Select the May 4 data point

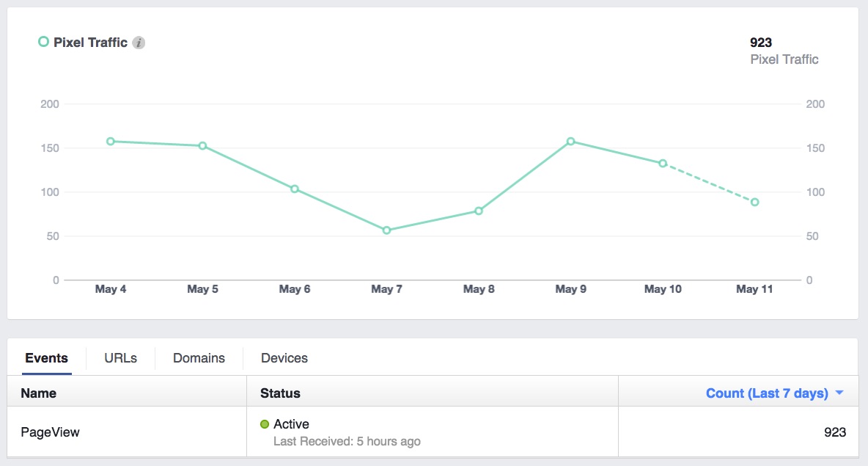tap(111, 142)
